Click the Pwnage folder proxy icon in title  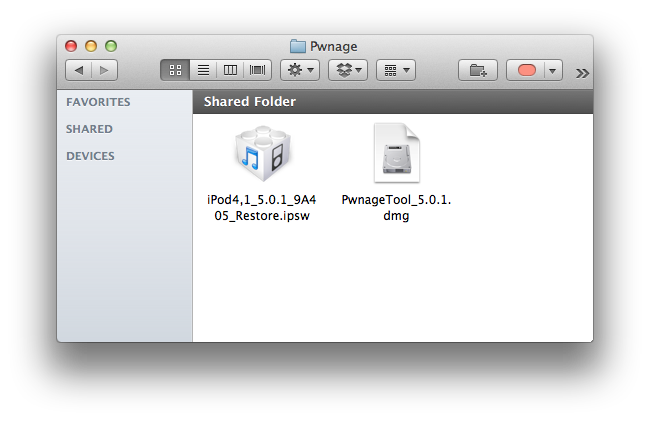(298, 46)
